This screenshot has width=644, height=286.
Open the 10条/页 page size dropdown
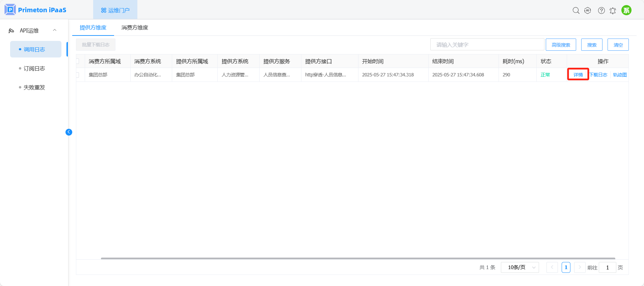(520, 267)
